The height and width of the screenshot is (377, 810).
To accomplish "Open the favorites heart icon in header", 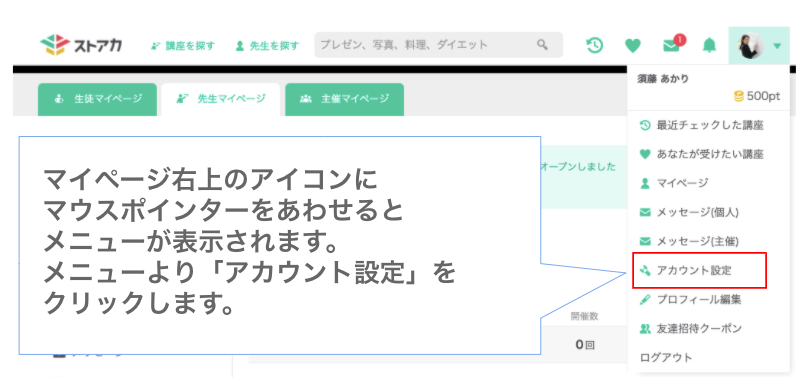I will 633,46.
